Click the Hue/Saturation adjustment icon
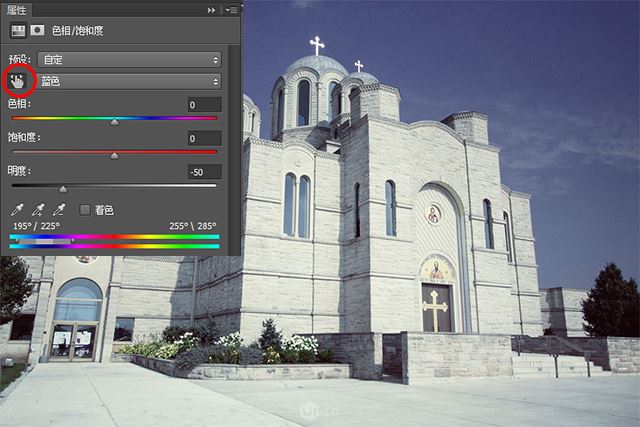The image size is (640, 427). tap(17, 31)
